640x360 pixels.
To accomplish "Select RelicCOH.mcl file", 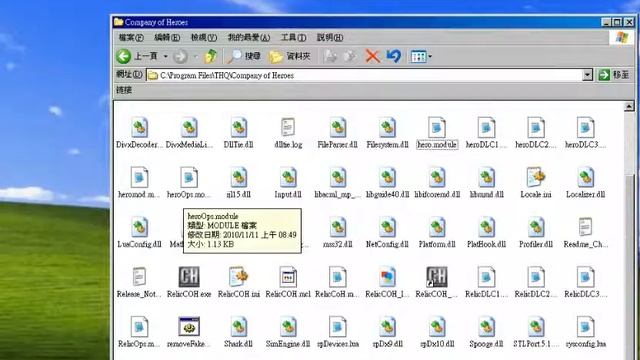I will 288,282.
